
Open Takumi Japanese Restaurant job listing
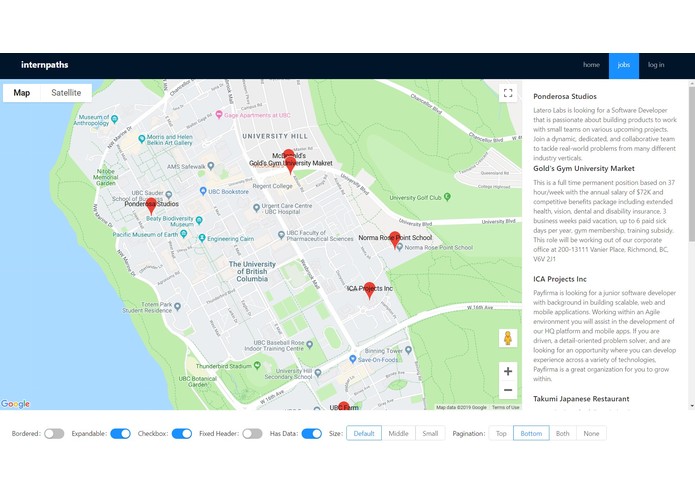[581, 399]
